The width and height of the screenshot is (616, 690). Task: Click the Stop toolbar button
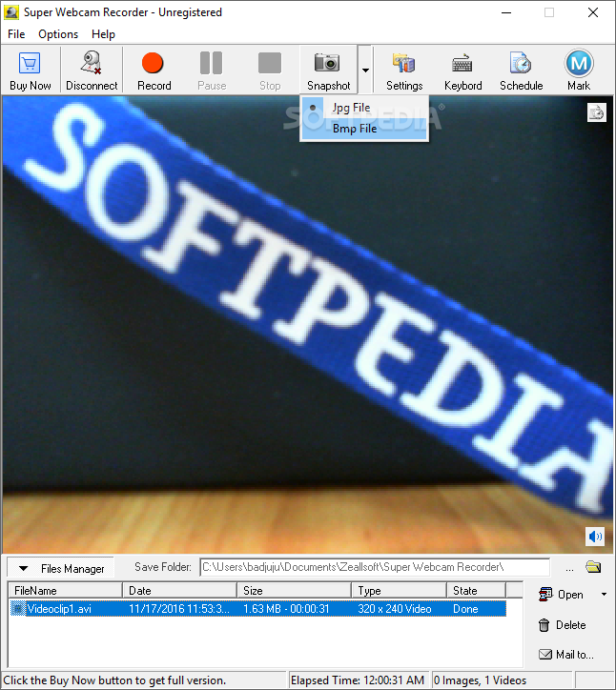point(270,71)
